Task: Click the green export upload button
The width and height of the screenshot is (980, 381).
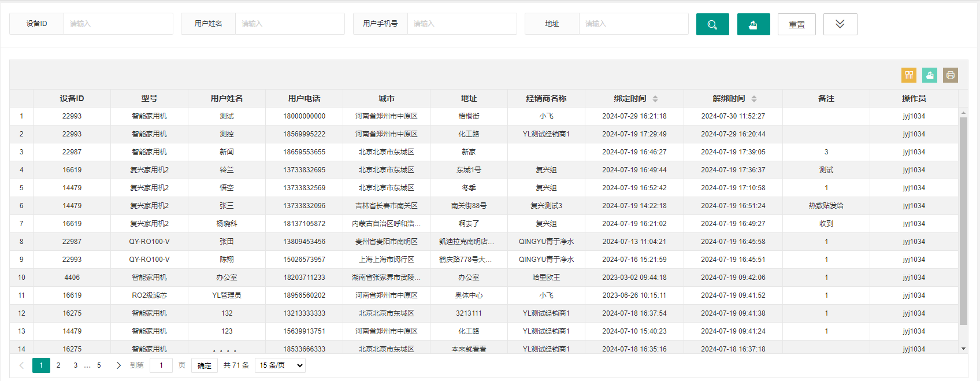Action: [x=753, y=24]
